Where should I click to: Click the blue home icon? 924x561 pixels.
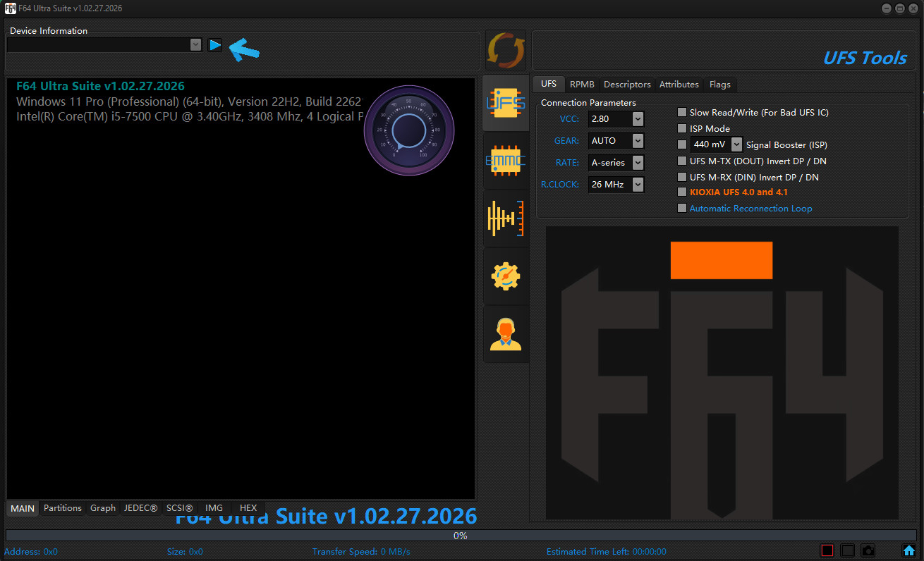[x=909, y=550]
